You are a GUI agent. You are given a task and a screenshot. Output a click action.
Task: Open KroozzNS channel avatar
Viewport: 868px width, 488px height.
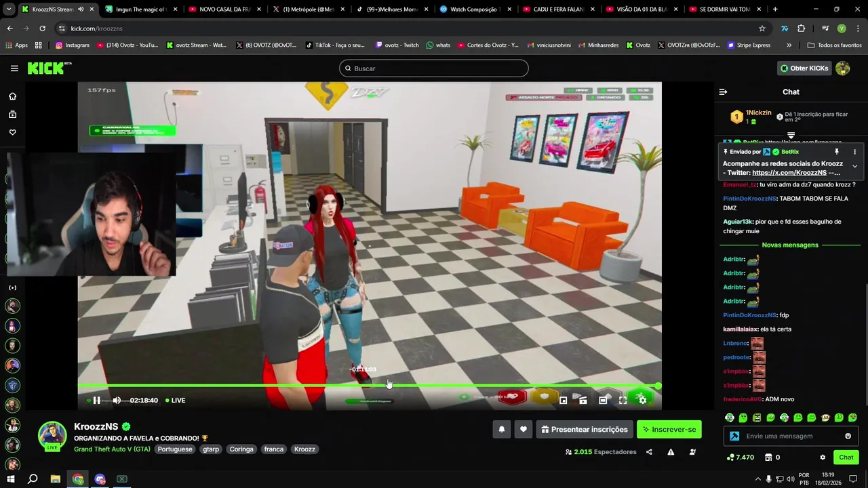[52, 436]
